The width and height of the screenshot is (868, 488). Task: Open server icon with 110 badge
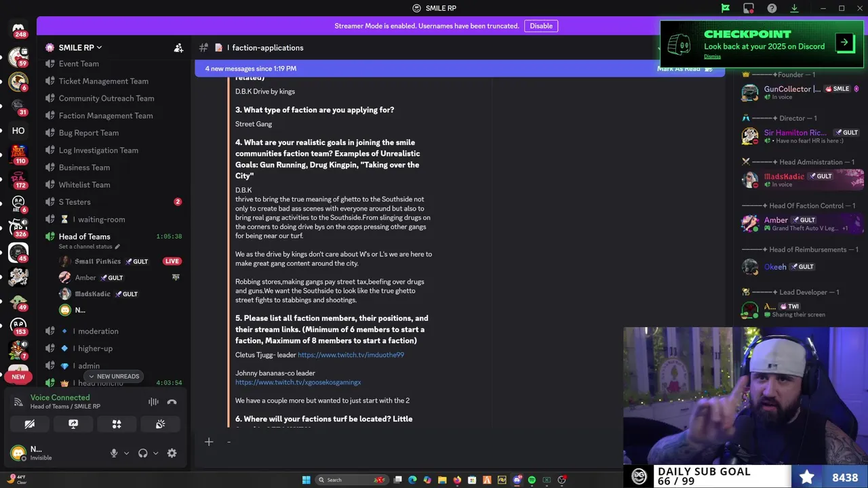[x=18, y=154]
